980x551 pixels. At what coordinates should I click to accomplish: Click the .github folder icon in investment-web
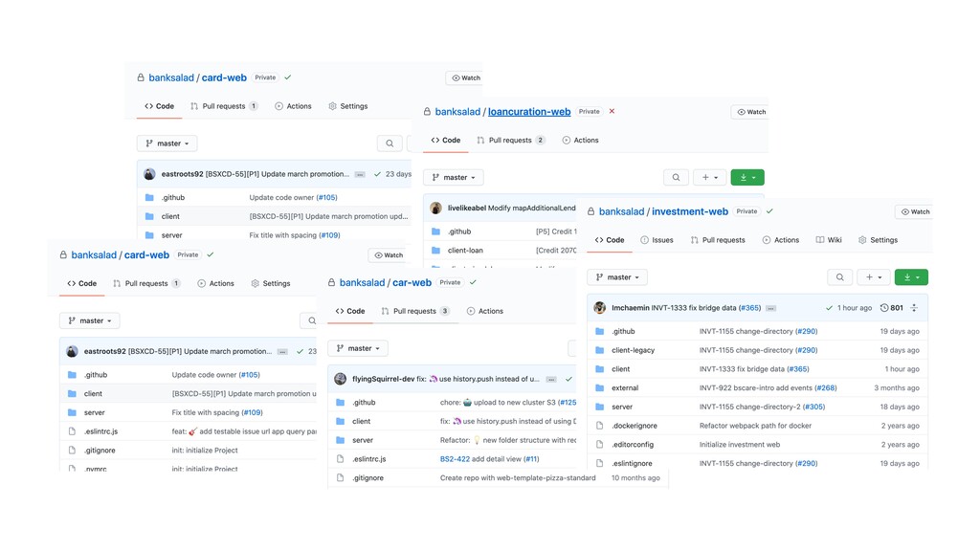point(599,331)
